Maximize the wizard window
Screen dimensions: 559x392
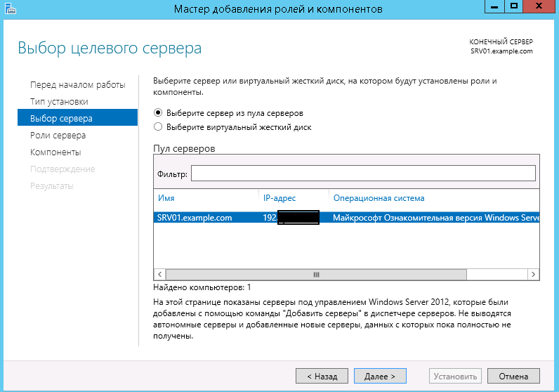pyautogui.click(x=514, y=6)
